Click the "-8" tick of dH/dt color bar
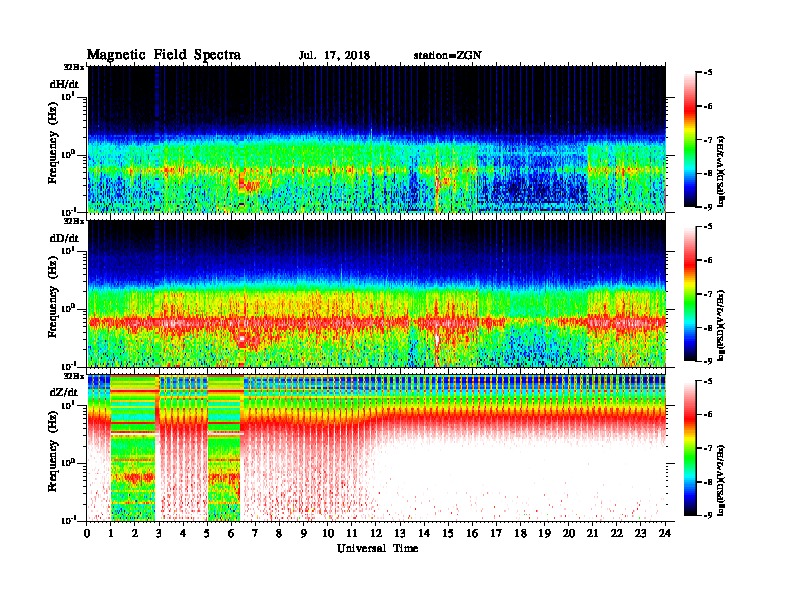Image resolution: width=792 pixels, height=612 pixels. (708, 173)
